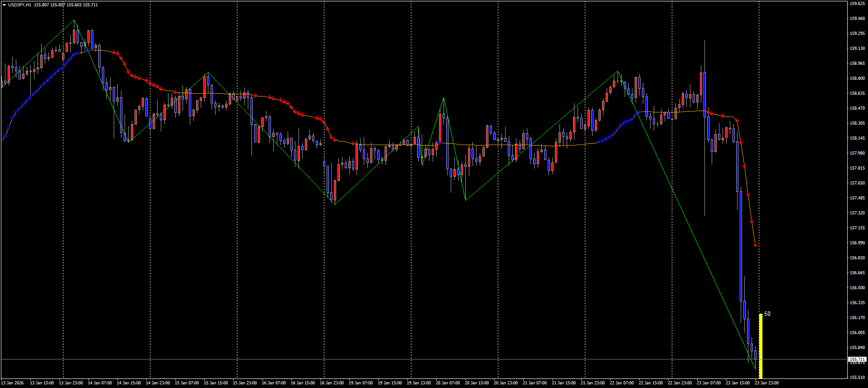This screenshot has width=868, height=388.
Task: Click the 23 Jan 23:00 time label
Action: pyautogui.click(x=767, y=383)
